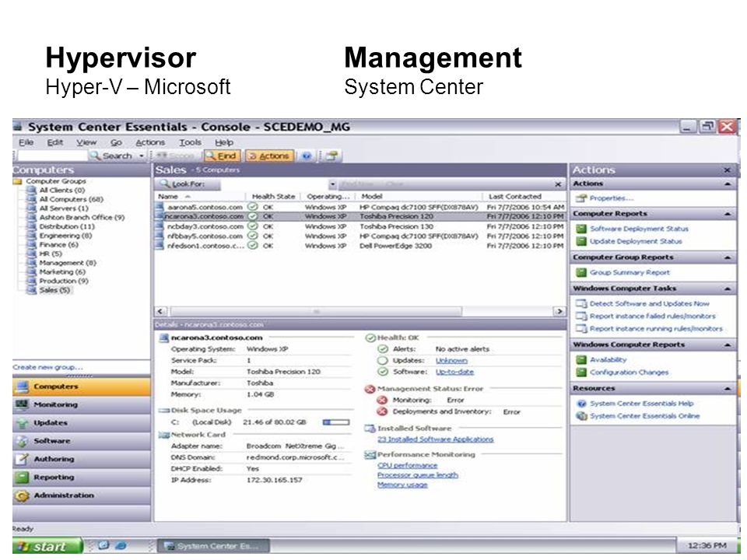This screenshot has height=560, width=747.
Task: Select Distribution (11) group
Action: [67, 226]
